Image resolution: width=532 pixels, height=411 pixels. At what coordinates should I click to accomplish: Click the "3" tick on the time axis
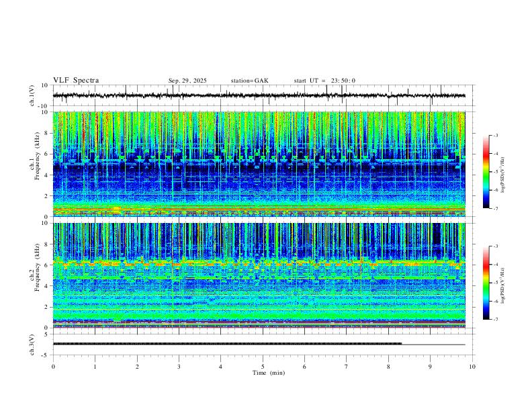[179, 367]
